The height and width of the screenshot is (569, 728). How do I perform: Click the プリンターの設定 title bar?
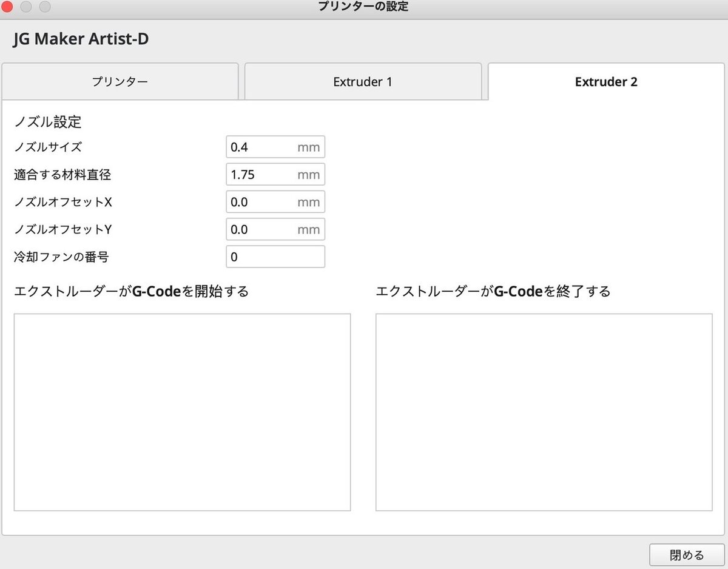(x=364, y=7)
